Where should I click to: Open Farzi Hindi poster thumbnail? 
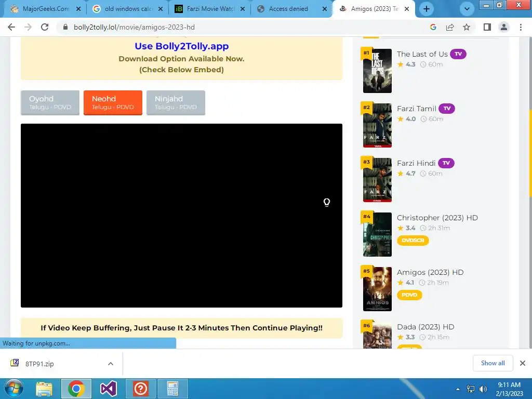pos(377,180)
